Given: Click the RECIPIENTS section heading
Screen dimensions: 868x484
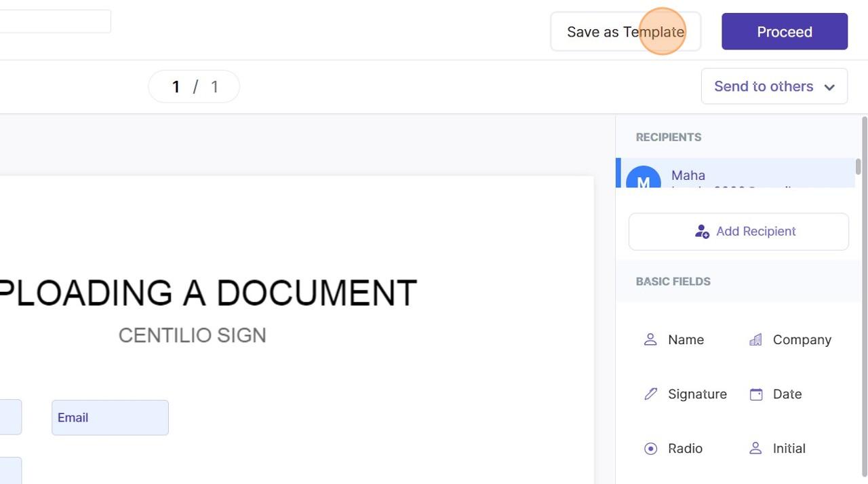Looking at the screenshot, I should pyautogui.click(x=669, y=137).
